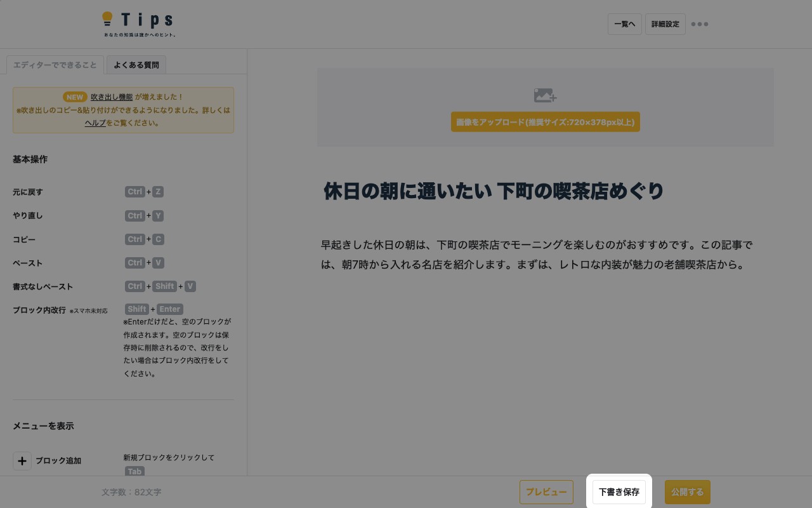Click the やり直し row label
The height and width of the screenshot is (508, 812).
tap(28, 216)
